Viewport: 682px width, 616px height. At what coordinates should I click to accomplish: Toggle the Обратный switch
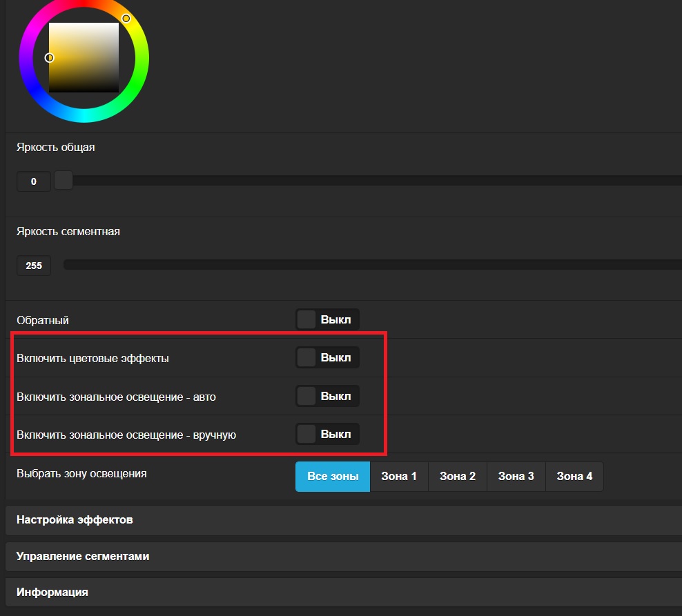point(327,319)
